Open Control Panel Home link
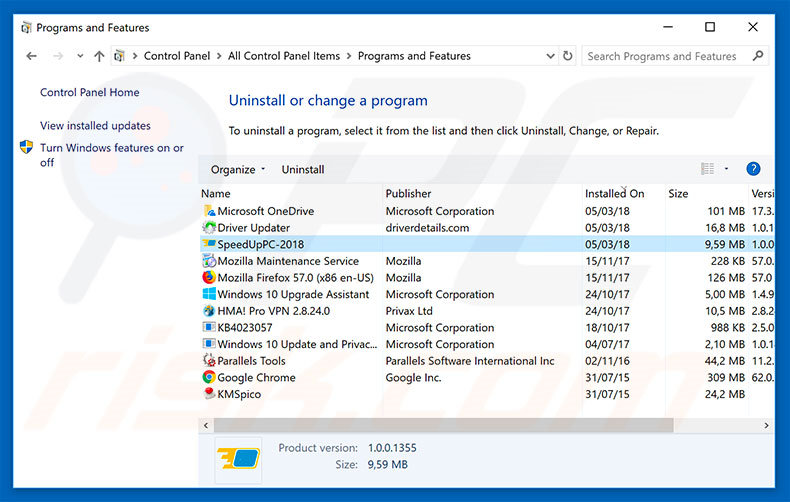This screenshot has height=502, width=790. click(x=90, y=92)
